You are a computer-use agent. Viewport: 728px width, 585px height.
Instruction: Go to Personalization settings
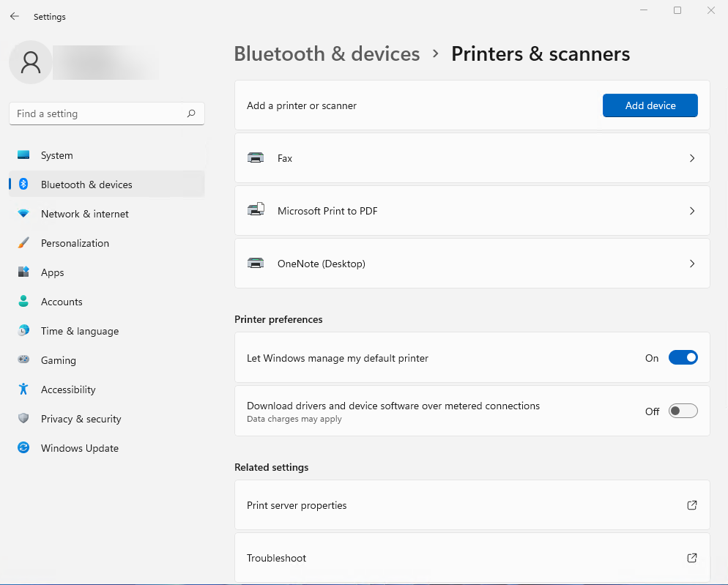pyautogui.click(x=107, y=243)
